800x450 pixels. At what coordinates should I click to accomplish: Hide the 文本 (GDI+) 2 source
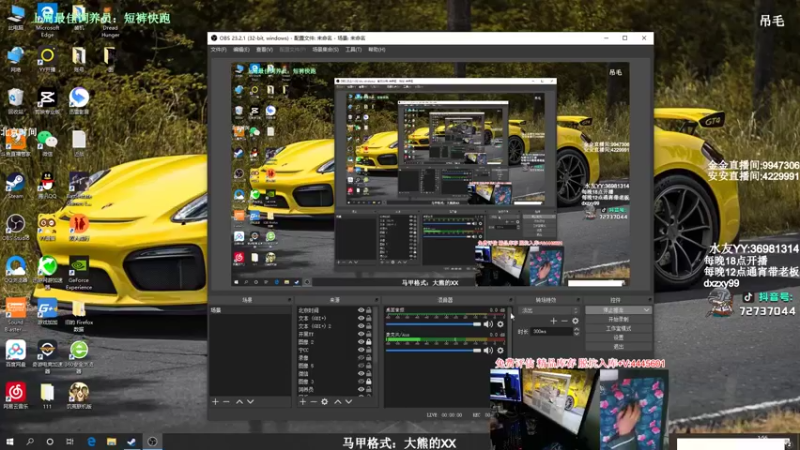[360, 326]
